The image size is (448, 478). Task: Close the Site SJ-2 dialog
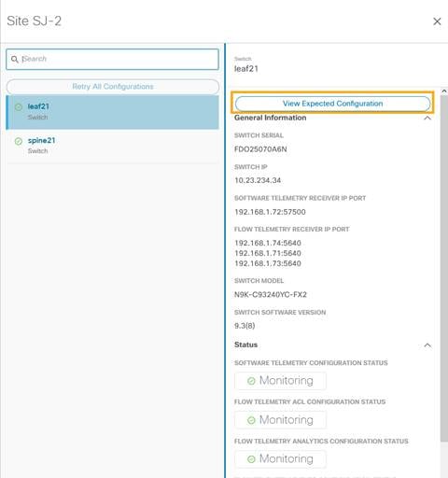point(437,21)
